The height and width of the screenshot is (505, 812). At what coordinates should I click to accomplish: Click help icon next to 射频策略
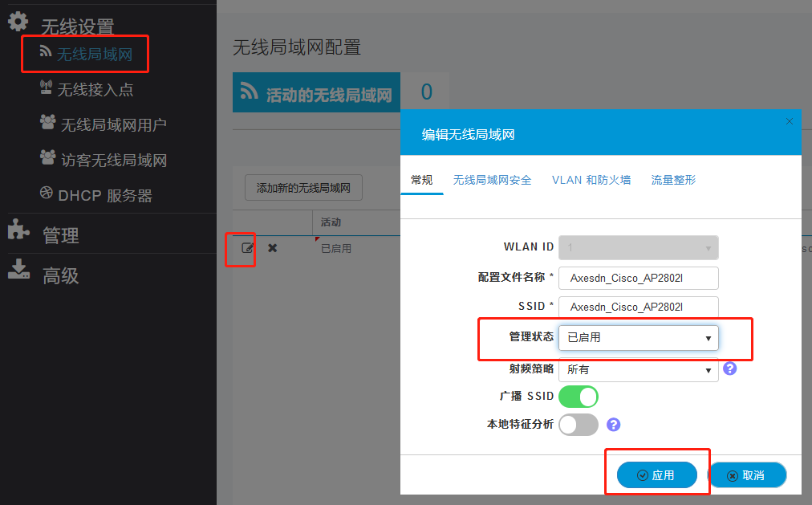(x=729, y=369)
